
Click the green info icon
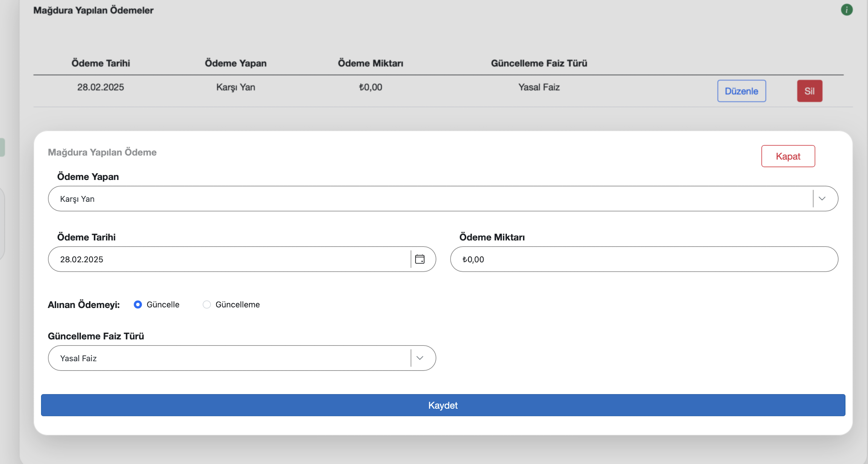point(846,10)
